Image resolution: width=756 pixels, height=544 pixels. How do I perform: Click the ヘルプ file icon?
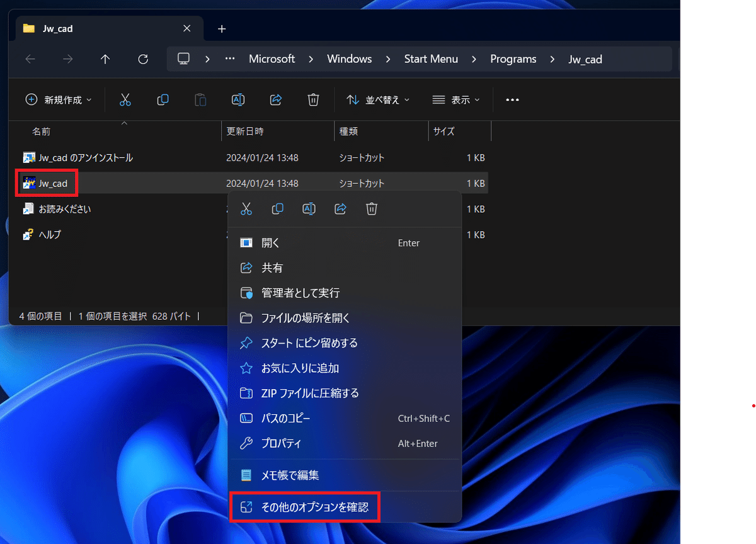click(28, 234)
